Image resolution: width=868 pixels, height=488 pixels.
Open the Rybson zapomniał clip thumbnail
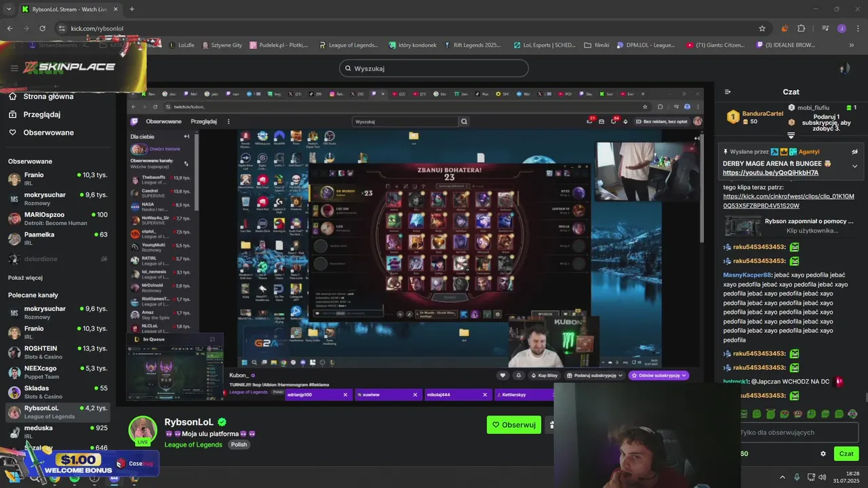pyautogui.click(x=743, y=226)
